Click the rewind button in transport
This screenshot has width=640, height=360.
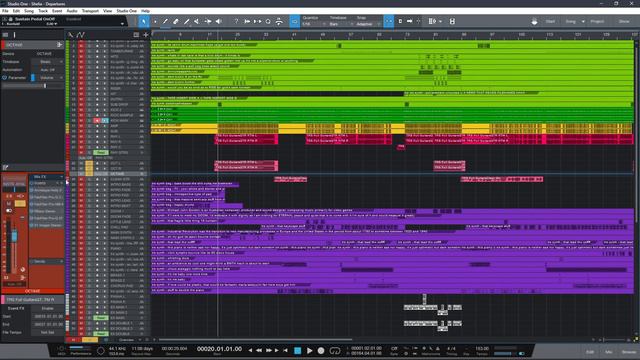click(x=259, y=350)
